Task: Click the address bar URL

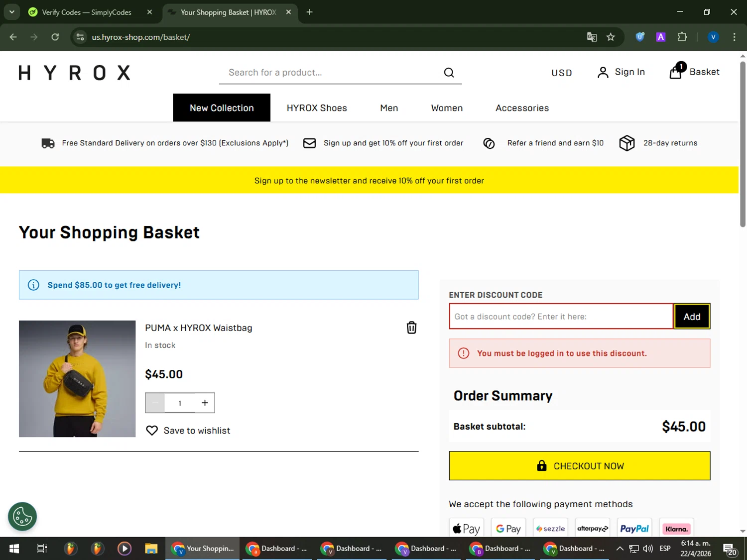Action: click(x=141, y=37)
